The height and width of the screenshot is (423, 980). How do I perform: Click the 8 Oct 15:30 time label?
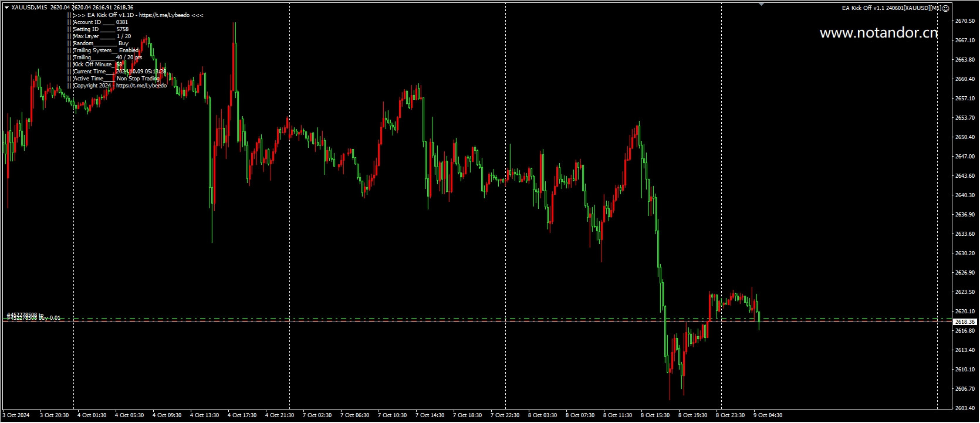655,415
